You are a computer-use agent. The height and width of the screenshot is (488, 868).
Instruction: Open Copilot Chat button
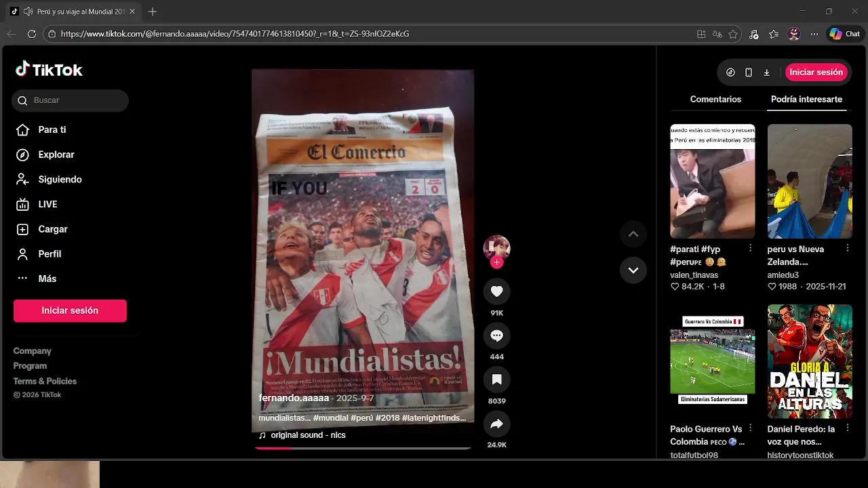click(845, 34)
